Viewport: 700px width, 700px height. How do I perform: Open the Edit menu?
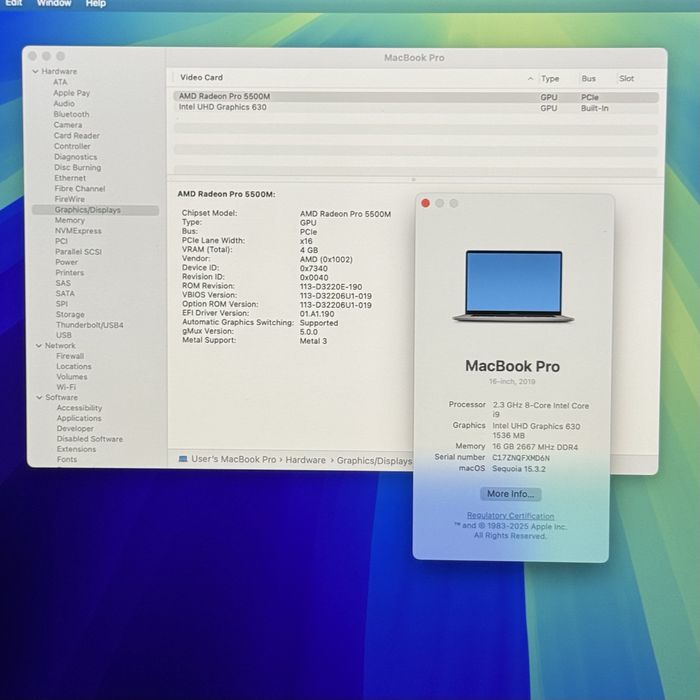coord(14,4)
